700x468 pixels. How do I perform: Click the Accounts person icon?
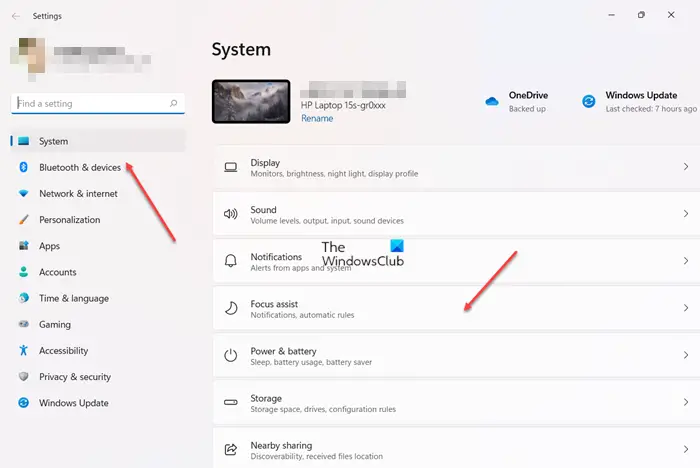[24, 272]
